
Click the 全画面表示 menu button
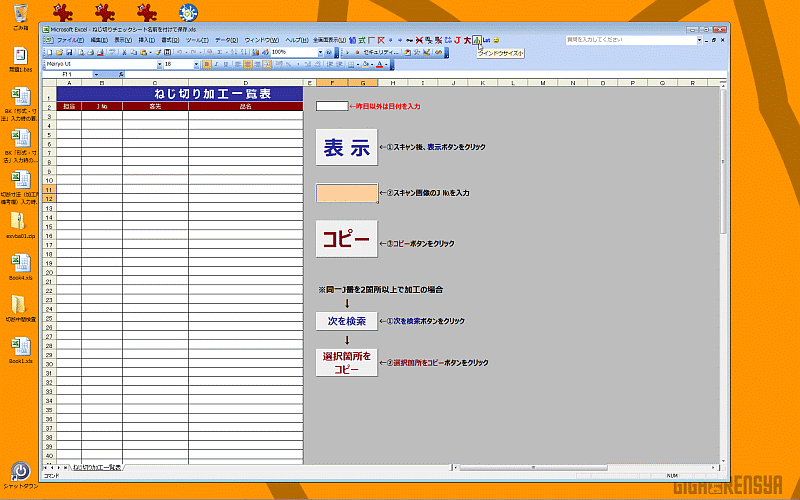(329, 40)
